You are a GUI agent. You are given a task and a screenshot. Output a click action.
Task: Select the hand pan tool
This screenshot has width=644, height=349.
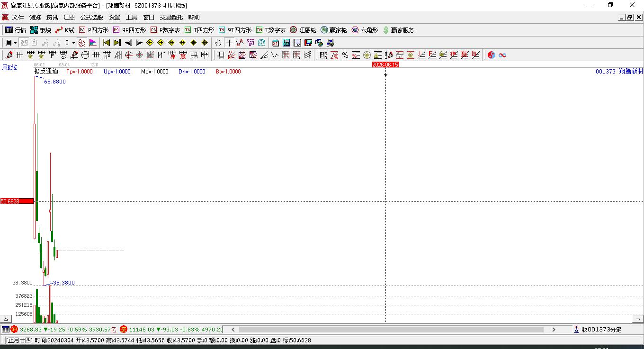click(x=218, y=43)
